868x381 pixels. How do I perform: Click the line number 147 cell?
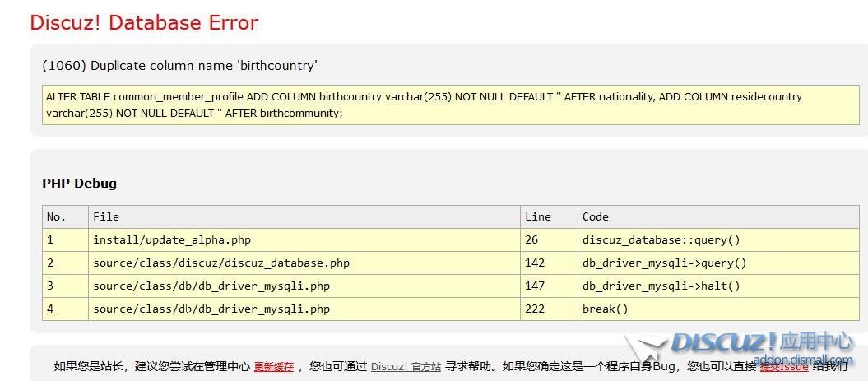coord(549,286)
